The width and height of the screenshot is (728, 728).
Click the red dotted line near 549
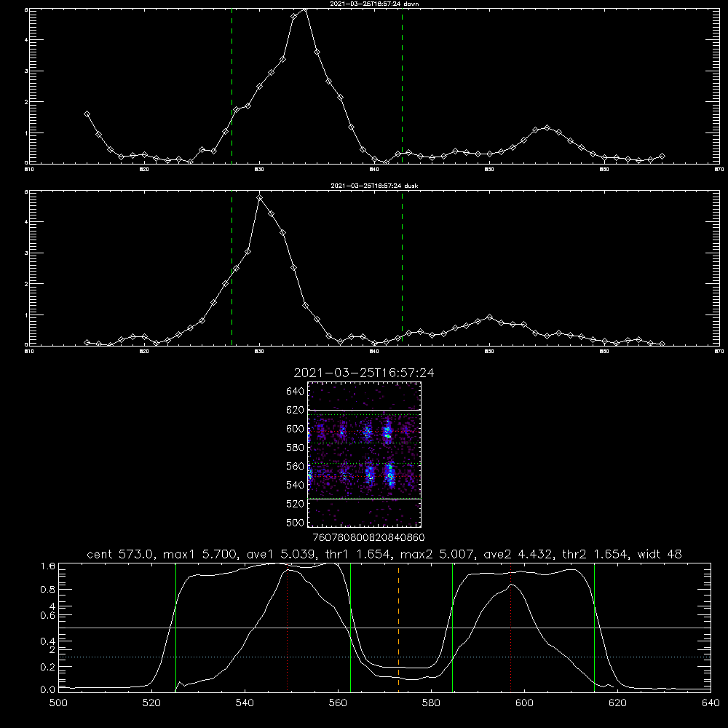(288, 628)
